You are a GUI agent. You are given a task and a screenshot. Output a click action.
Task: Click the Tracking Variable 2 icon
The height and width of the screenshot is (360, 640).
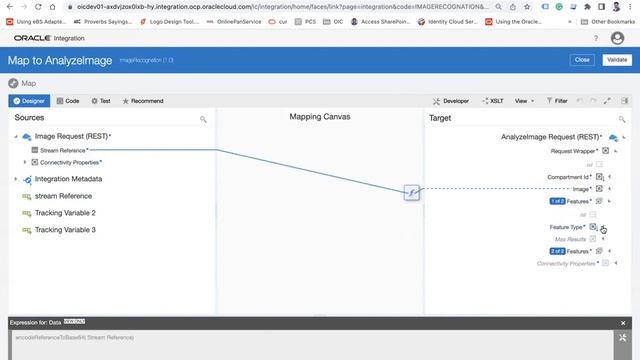point(27,213)
